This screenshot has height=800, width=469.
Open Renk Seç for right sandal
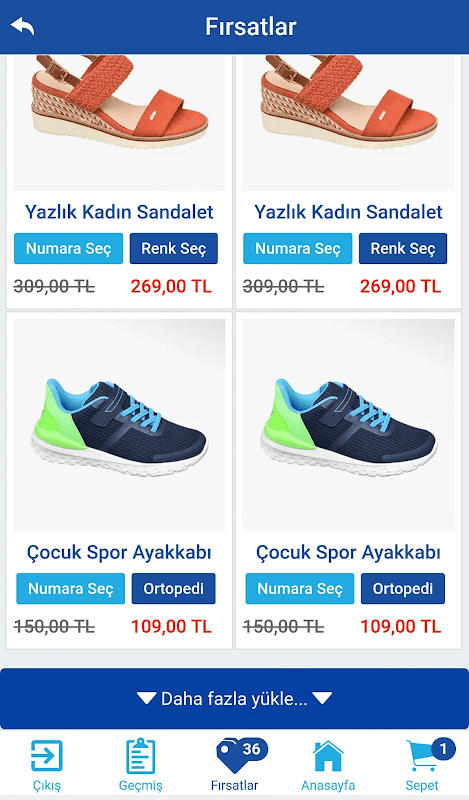coord(403,248)
